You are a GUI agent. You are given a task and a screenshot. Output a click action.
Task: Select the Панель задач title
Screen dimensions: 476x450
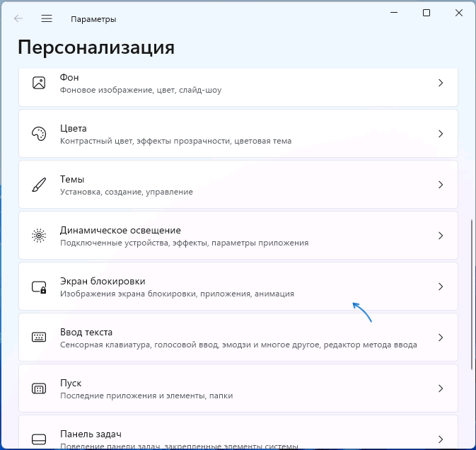click(x=91, y=434)
